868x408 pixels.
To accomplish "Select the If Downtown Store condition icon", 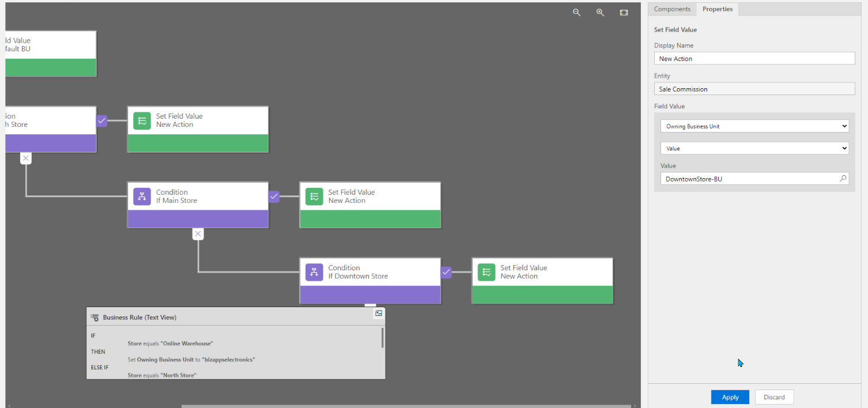I will point(314,272).
